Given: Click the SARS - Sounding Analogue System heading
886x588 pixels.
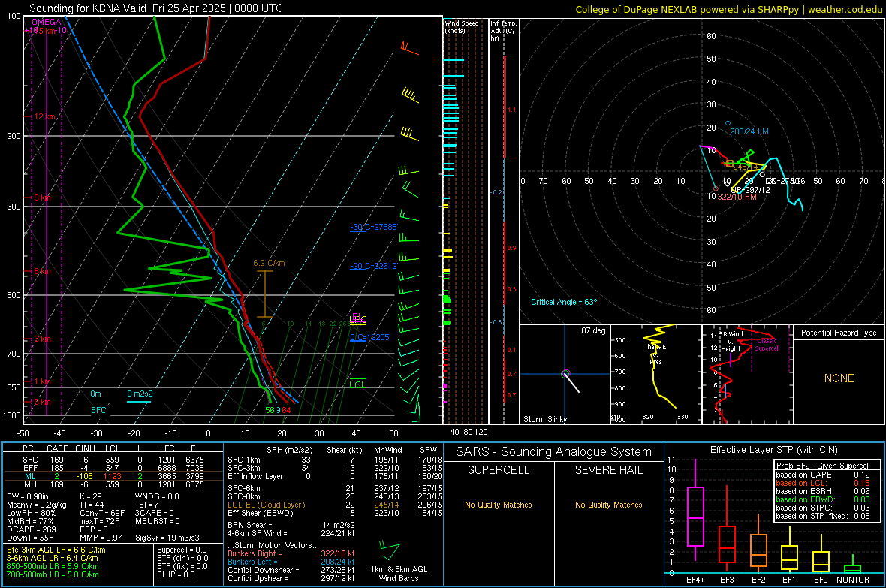Looking at the screenshot, I should coord(553,452).
